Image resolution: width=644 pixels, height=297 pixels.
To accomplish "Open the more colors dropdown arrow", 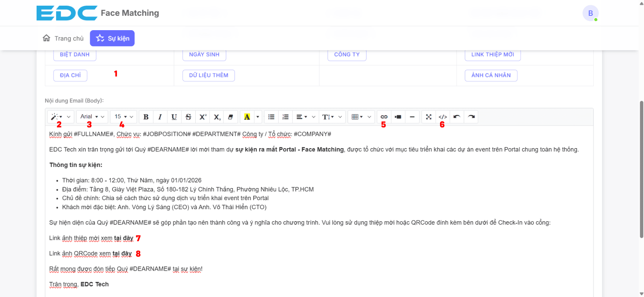I will 258,117.
